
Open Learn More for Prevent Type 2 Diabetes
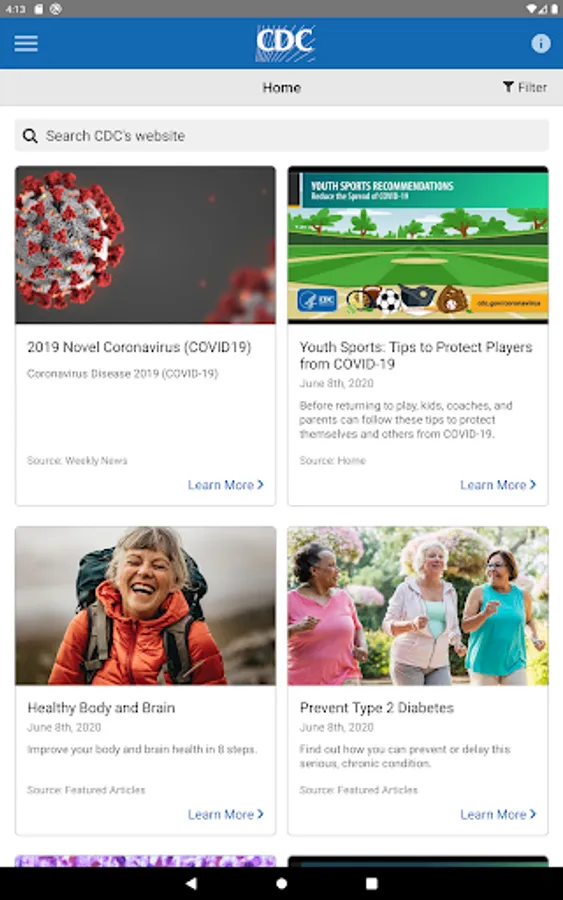tap(498, 814)
